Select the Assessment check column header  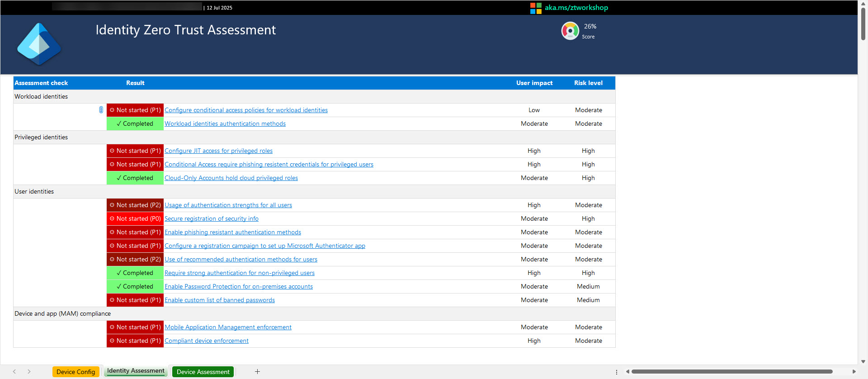click(x=41, y=83)
